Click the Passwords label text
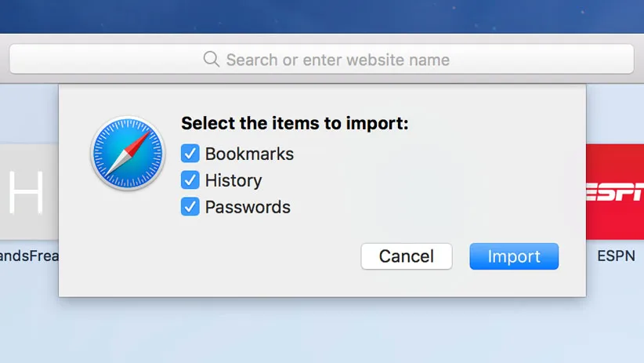Screen dimensions: 644x363 pos(248,207)
